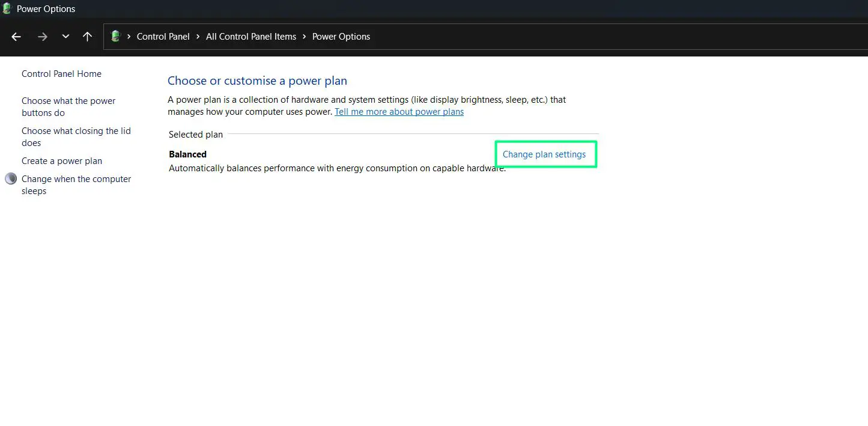868x426 pixels.
Task: Navigate to All Control Panel Items breadcrumb
Action: pyautogui.click(x=250, y=37)
